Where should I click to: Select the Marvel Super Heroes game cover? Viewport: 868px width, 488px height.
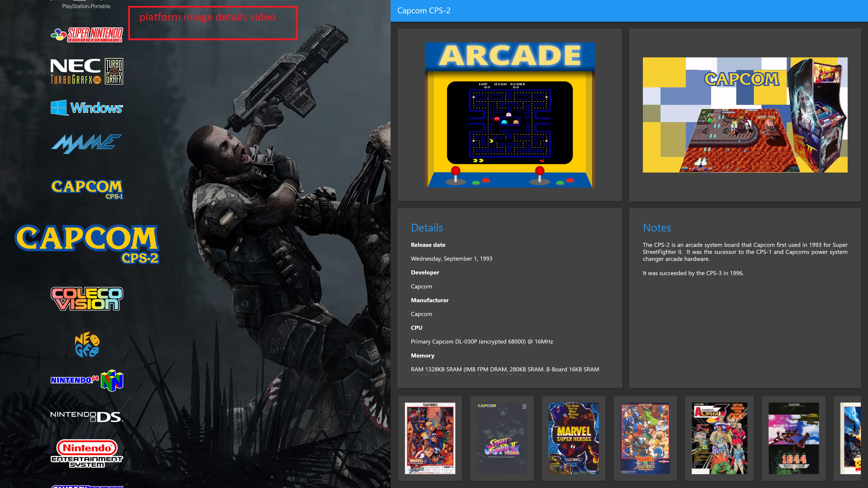[573, 438]
